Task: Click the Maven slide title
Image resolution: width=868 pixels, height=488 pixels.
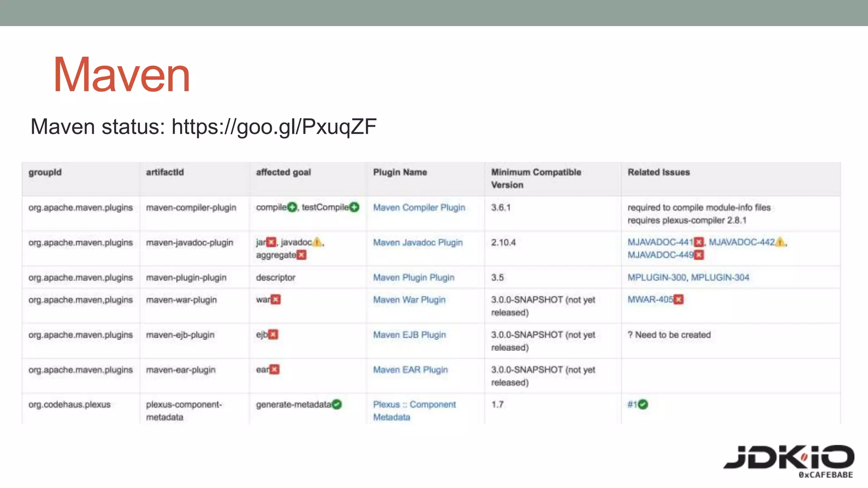Action: click(x=122, y=75)
